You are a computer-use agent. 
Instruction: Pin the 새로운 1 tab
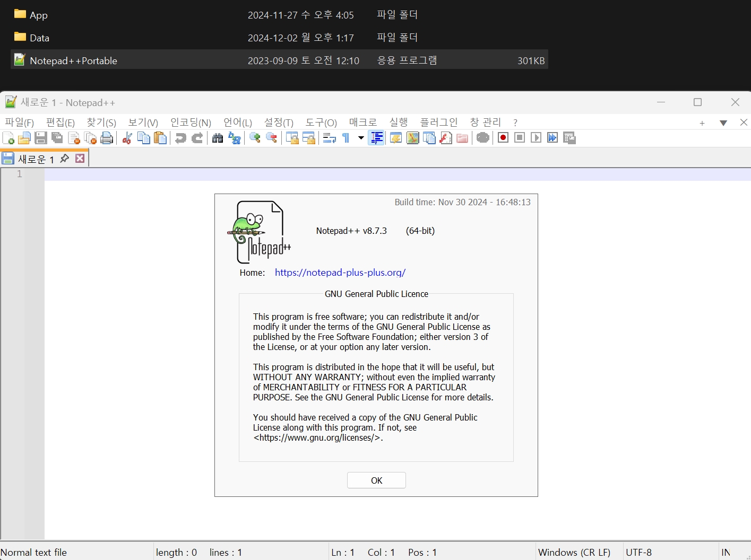tap(64, 159)
